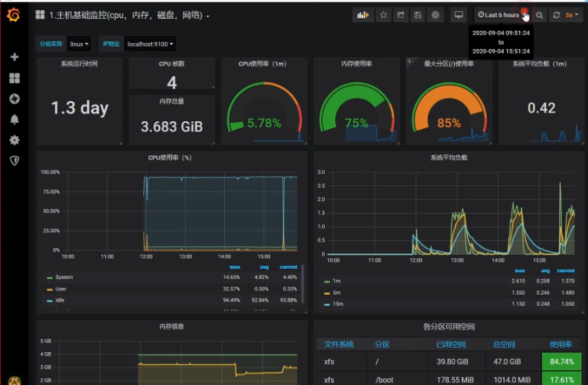Sort partition table by 文件系统 column
Screen dimensions: 588x385
coord(339,344)
